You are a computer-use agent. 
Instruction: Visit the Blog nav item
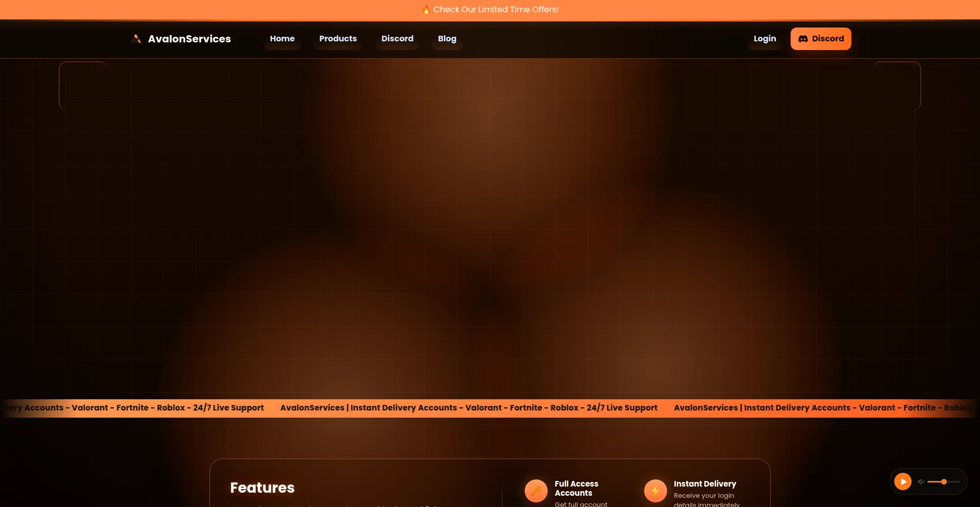(x=447, y=39)
